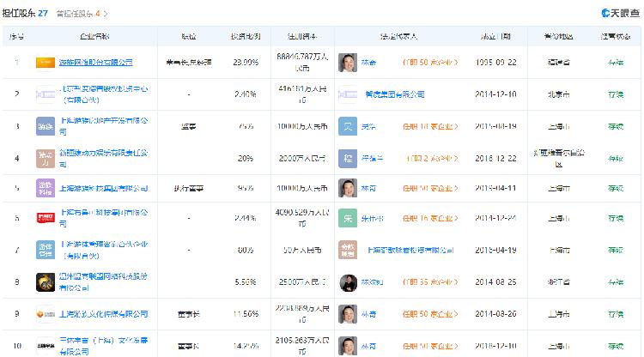The height and width of the screenshot is (357, 644).
Task: Click orange-dot logo in row 9
Action: [46, 314]
